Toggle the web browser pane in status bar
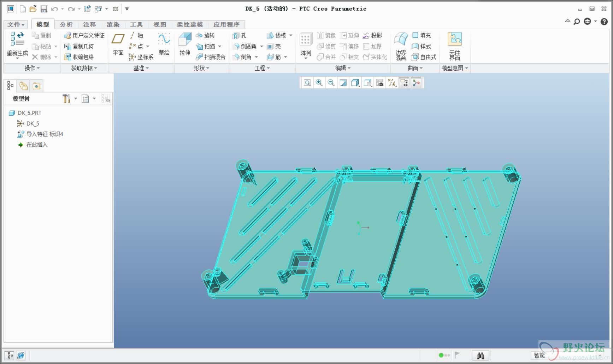613x364 pixels. [21, 356]
